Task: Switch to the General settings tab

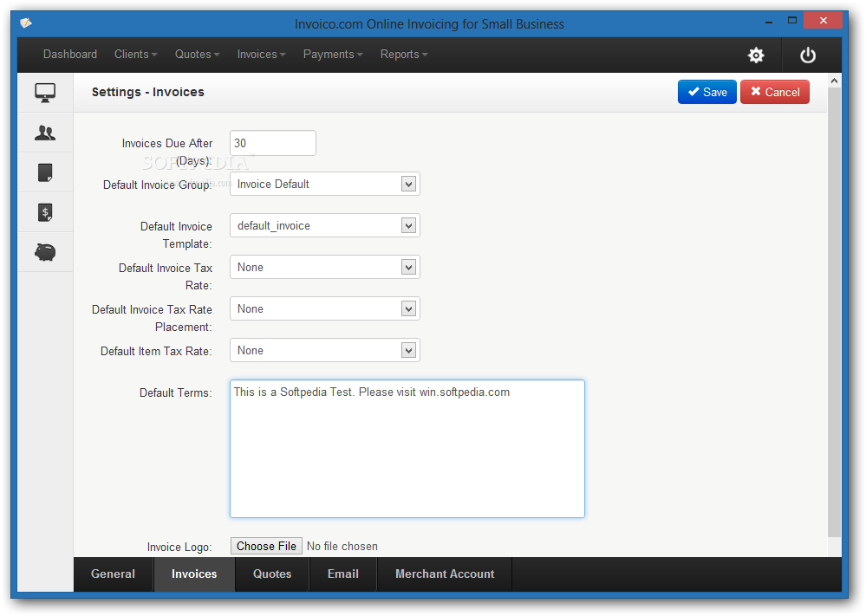Action: click(x=114, y=574)
